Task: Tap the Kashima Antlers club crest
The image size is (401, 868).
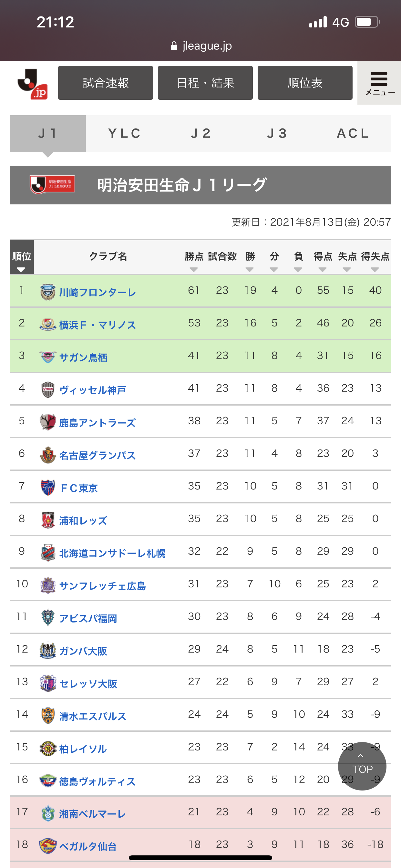Action: point(47,422)
